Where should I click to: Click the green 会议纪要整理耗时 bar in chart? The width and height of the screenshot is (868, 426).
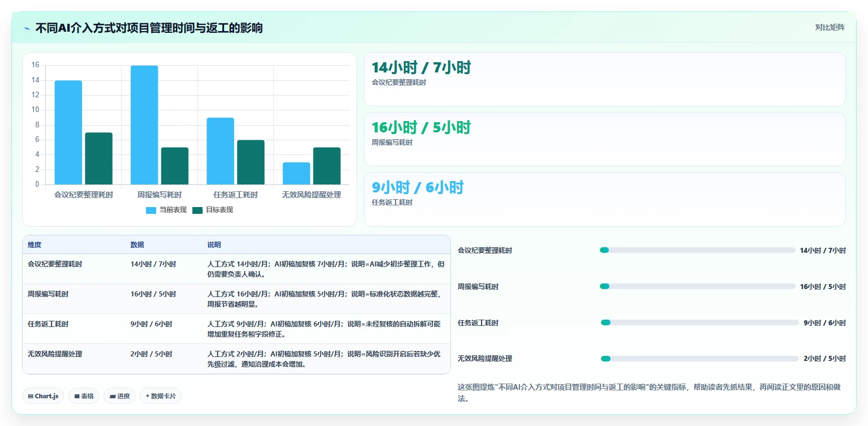98,158
